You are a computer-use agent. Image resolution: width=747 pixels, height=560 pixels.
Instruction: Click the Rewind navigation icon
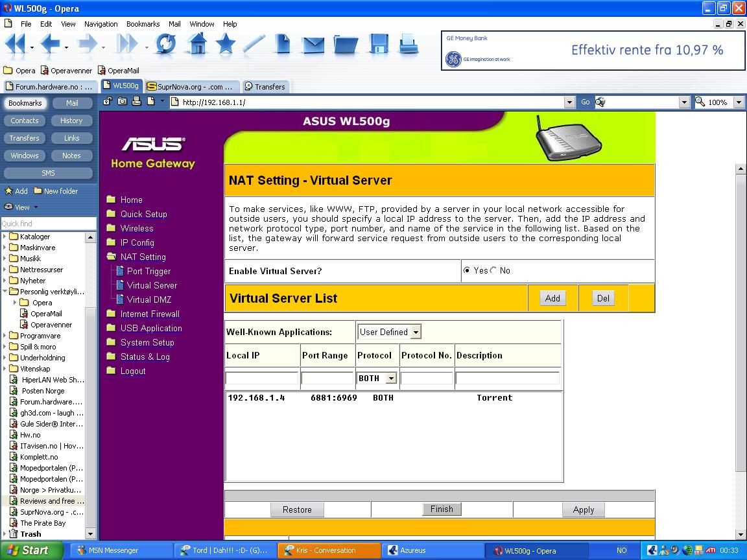tap(16, 44)
